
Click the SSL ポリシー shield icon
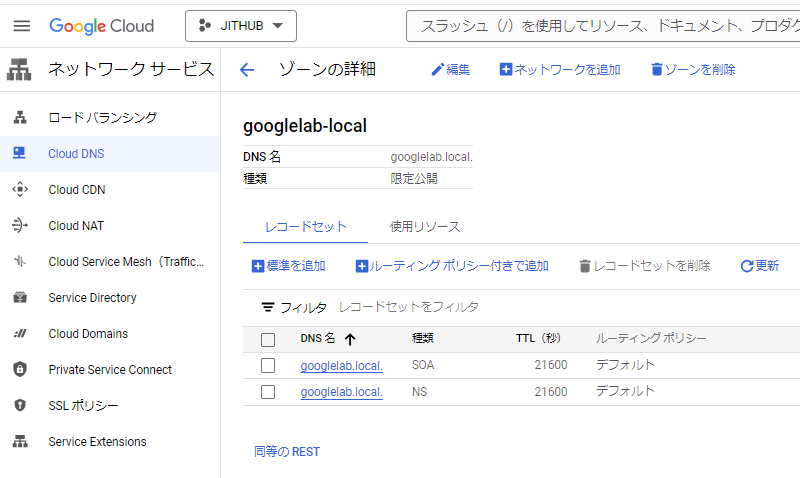point(19,406)
